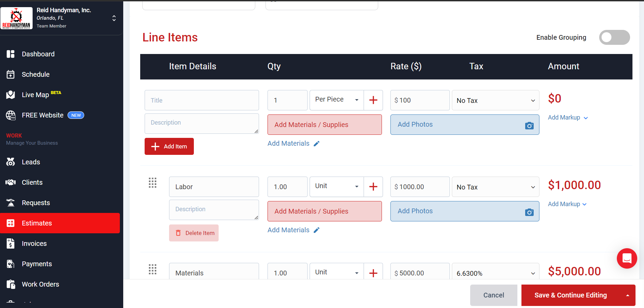This screenshot has width=644, height=308.
Task: Click the camera icon in Labor row
Action: coord(529,212)
